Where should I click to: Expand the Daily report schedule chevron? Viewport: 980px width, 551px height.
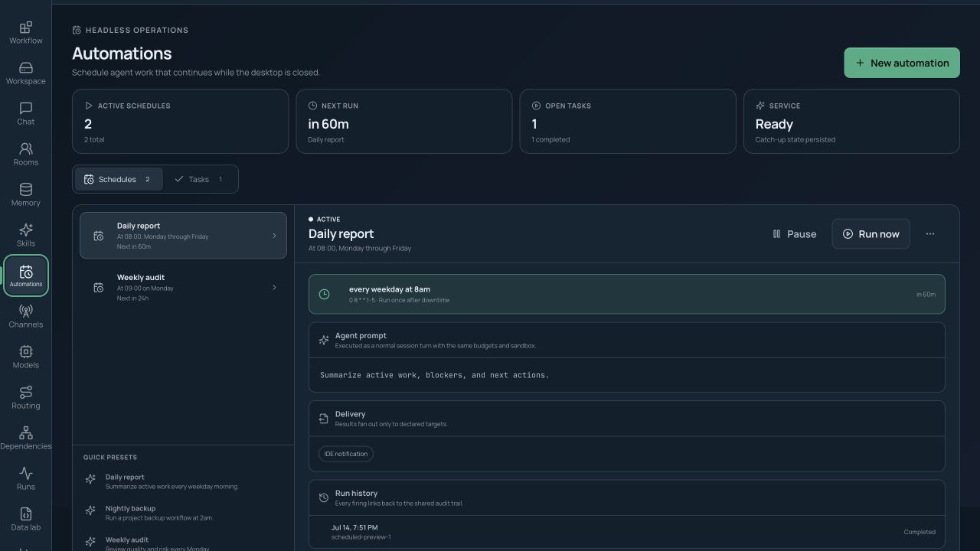(274, 236)
